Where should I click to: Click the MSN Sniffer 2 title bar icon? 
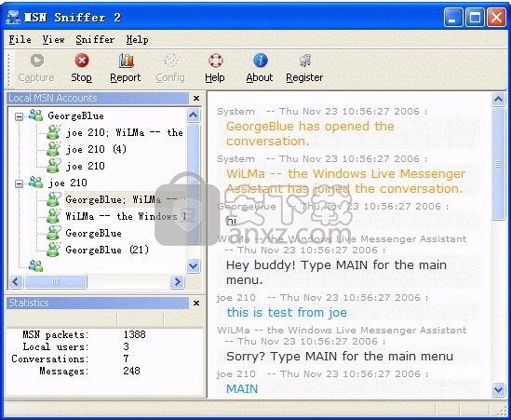point(13,18)
